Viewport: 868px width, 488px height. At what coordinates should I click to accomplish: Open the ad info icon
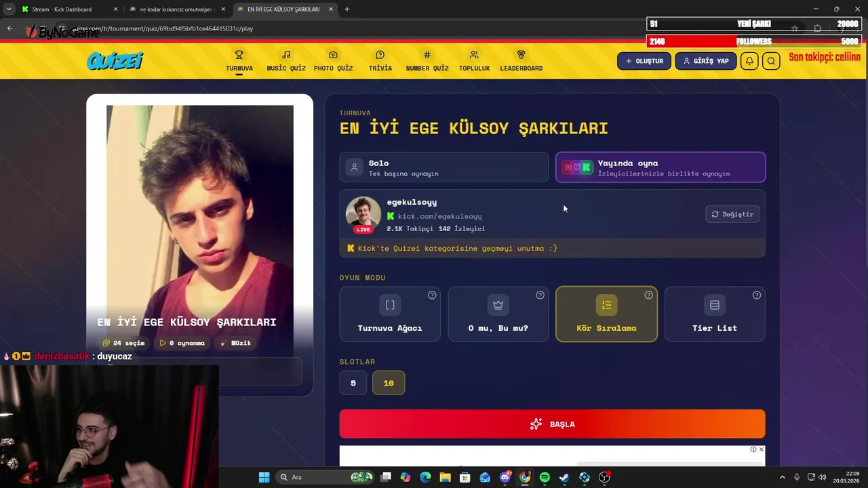pyautogui.click(x=753, y=449)
